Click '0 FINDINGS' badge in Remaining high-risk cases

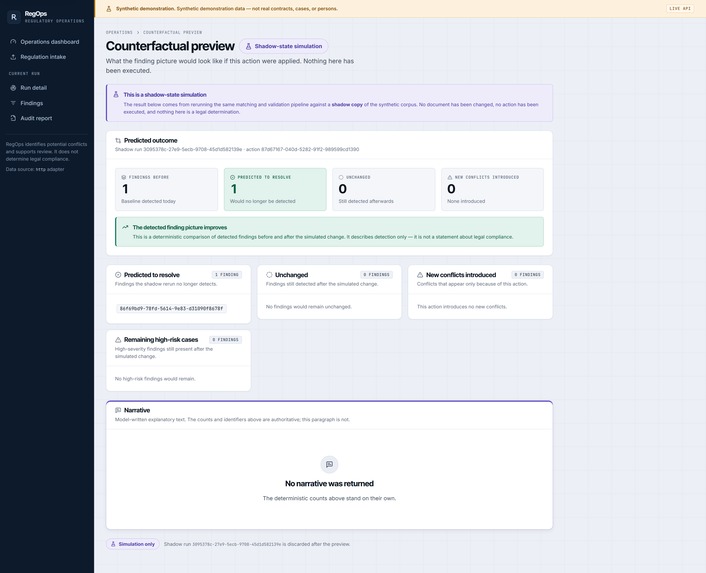[226, 340]
